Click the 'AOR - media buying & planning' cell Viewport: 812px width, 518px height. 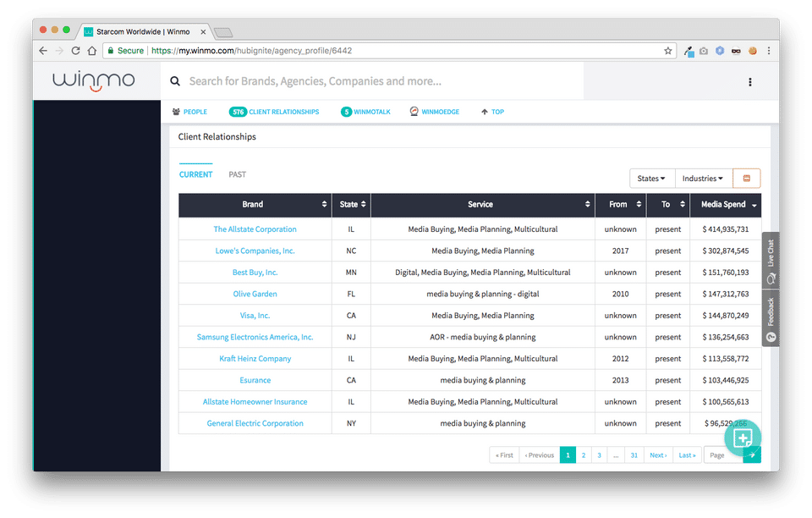click(483, 337)
